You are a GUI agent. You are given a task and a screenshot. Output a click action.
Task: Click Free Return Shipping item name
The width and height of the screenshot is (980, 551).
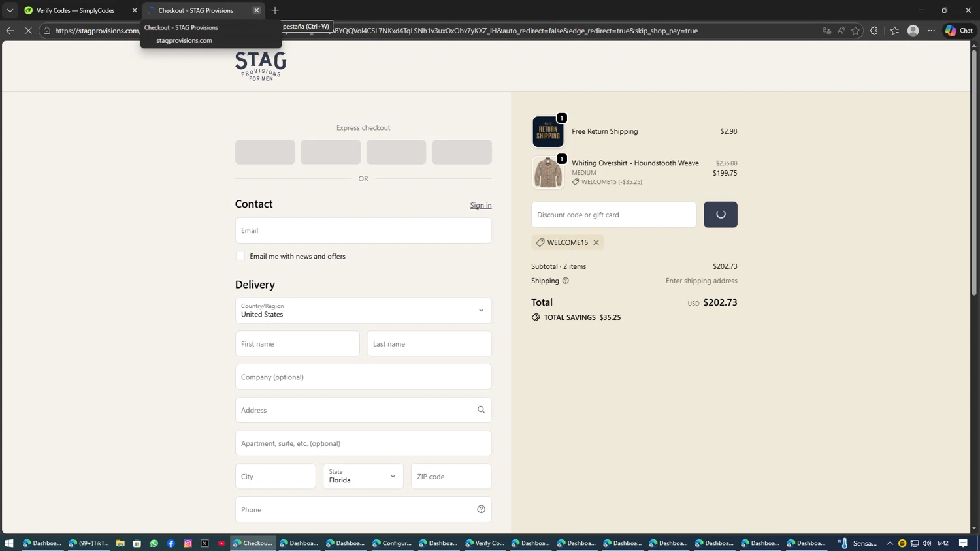605,131
